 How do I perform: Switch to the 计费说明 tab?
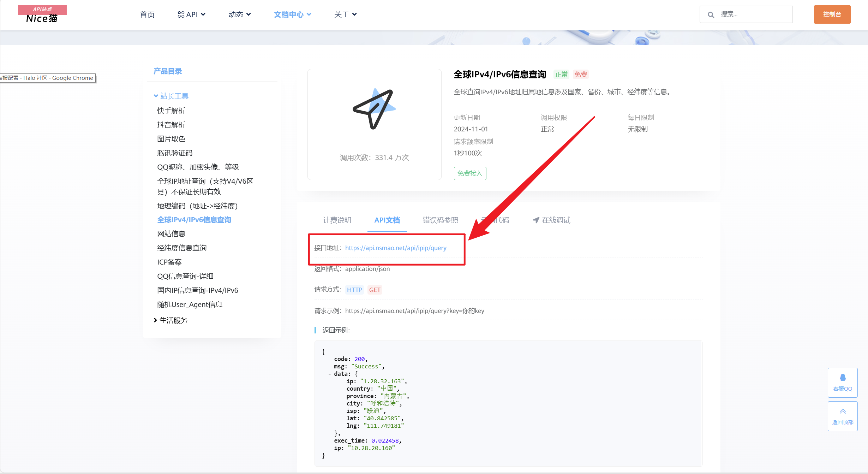click(337, 220)
